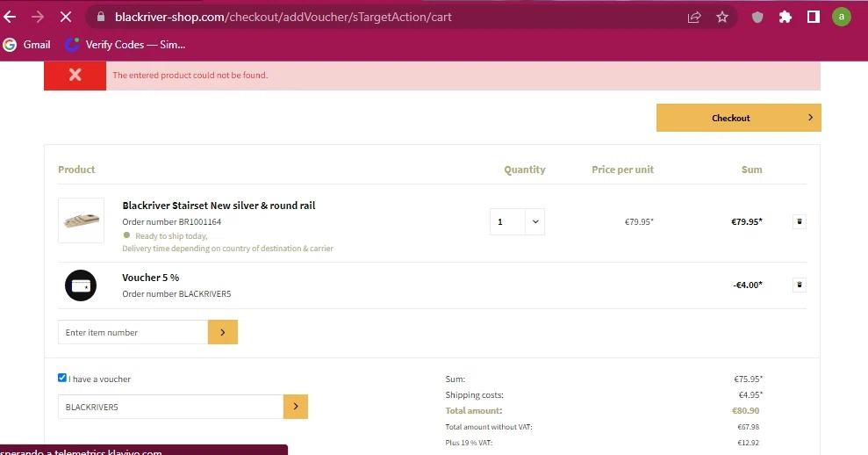
Task: Open site security lock info
Action: click(x=101, y=18)
